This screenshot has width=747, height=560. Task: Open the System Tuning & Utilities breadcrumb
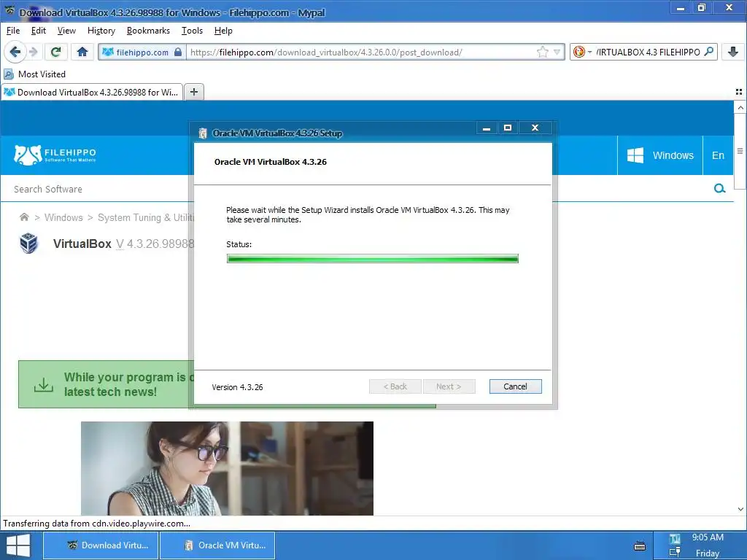[x=145, y=217]
